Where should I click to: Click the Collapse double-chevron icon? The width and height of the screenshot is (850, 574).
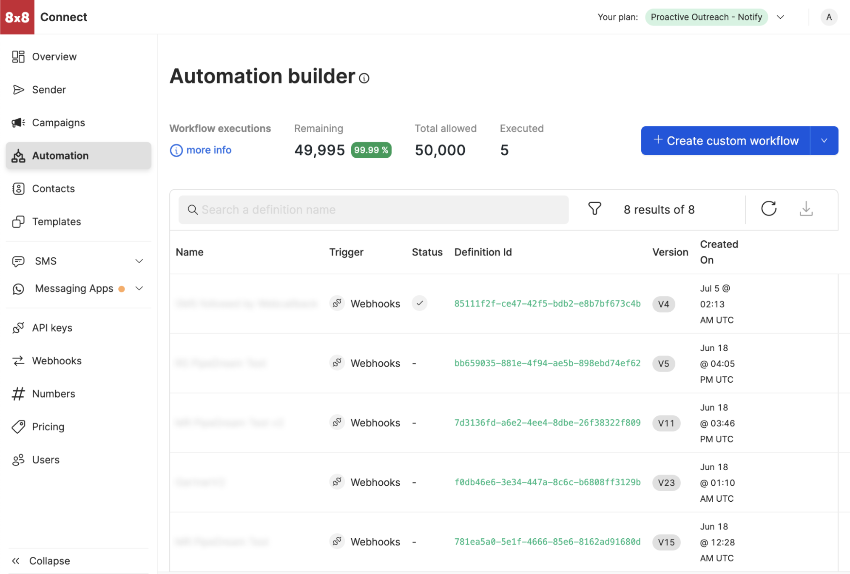click(x=16, y=561)
